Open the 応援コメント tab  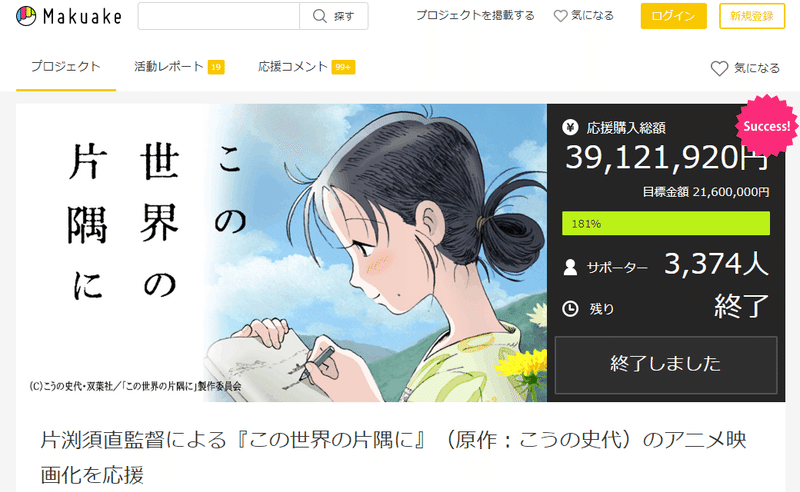292,66
